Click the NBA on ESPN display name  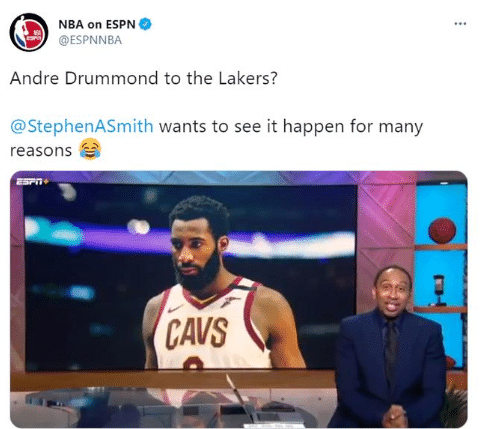pyautogui.click(x=97, y=24)
